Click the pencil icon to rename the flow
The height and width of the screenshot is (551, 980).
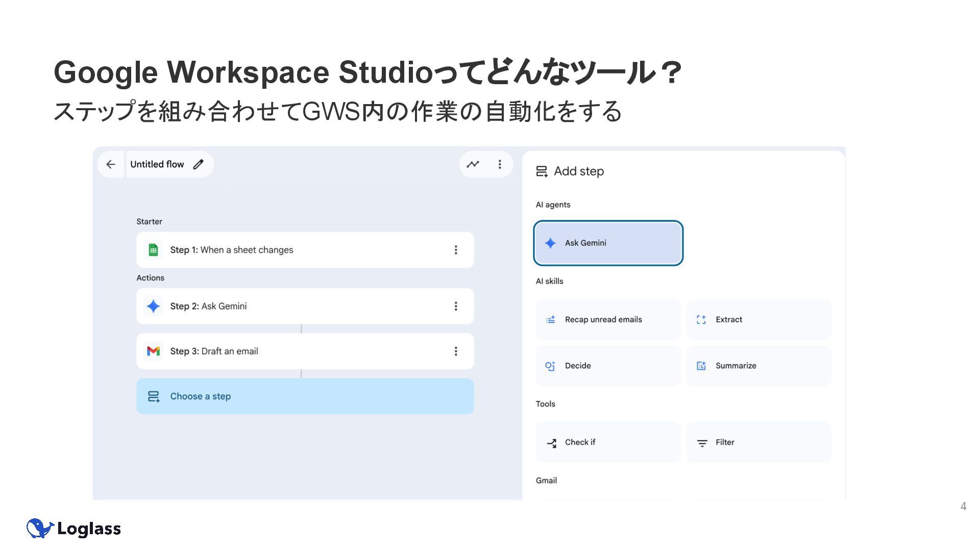pyautogui.click(x=199, y=164)
